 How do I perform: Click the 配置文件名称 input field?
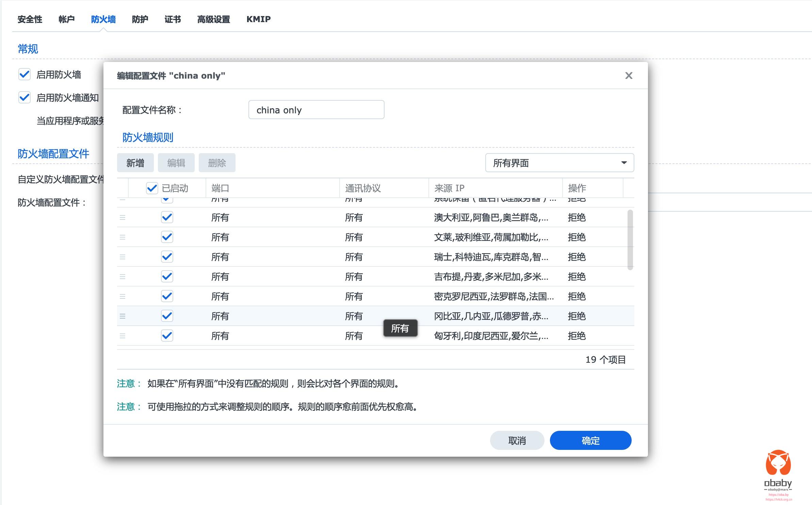[316, 110]
